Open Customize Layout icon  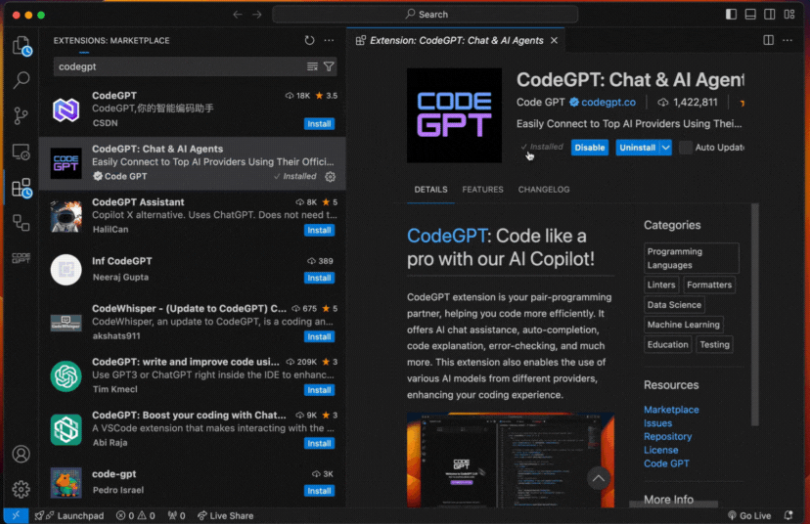pyautogui.click(x=789, y=14)
